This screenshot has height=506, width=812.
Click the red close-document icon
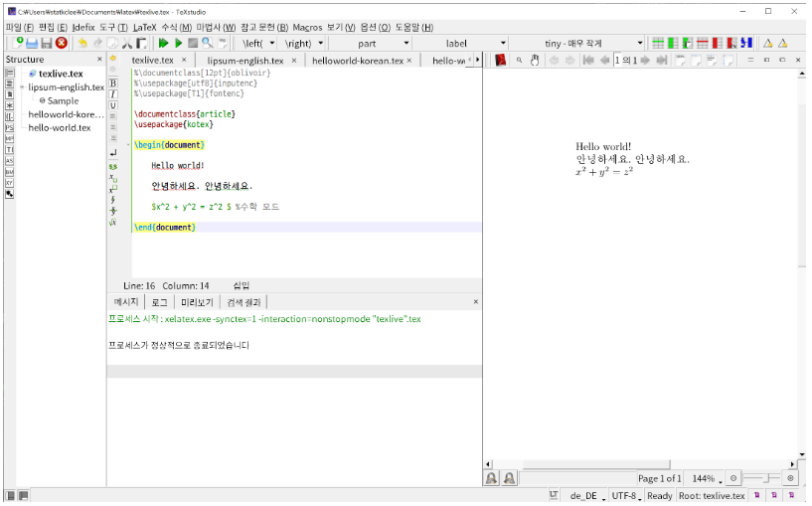coord(61,43)
